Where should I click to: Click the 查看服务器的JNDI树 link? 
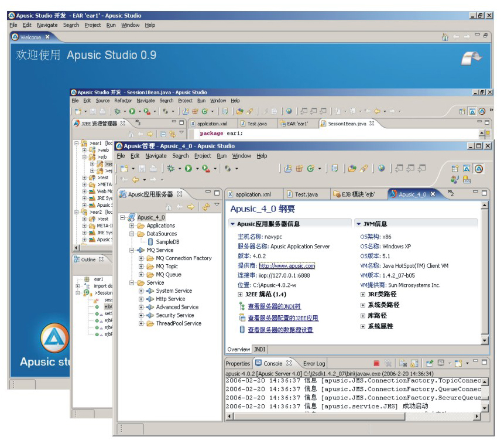(274, 306)
